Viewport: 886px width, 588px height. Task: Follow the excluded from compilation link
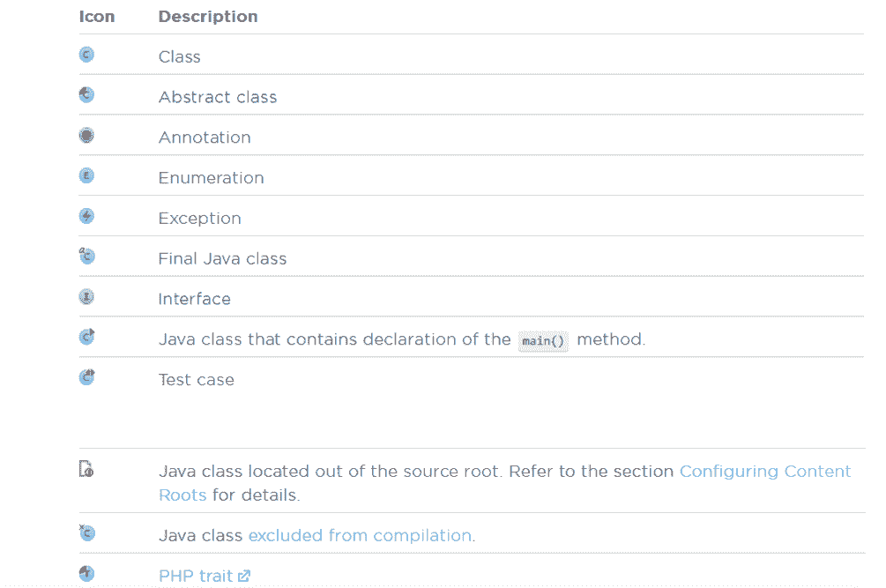point(361,536)
